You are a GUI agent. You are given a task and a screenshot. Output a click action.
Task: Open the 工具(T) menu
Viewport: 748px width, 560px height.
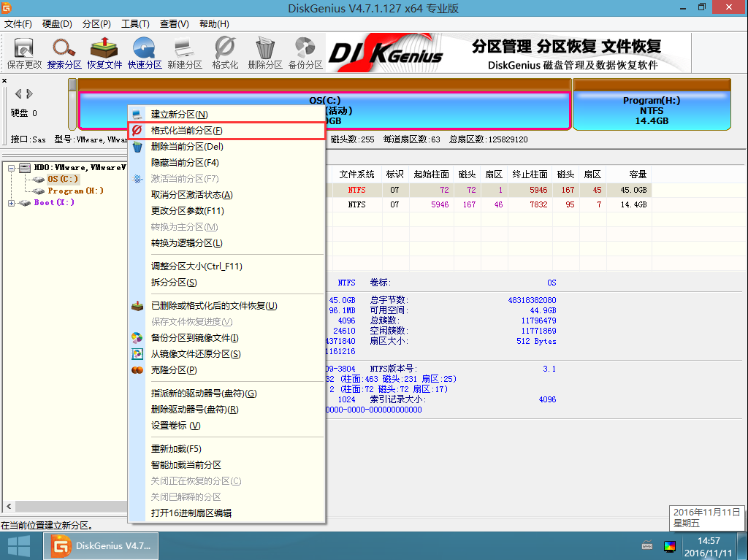pos(135,24)
